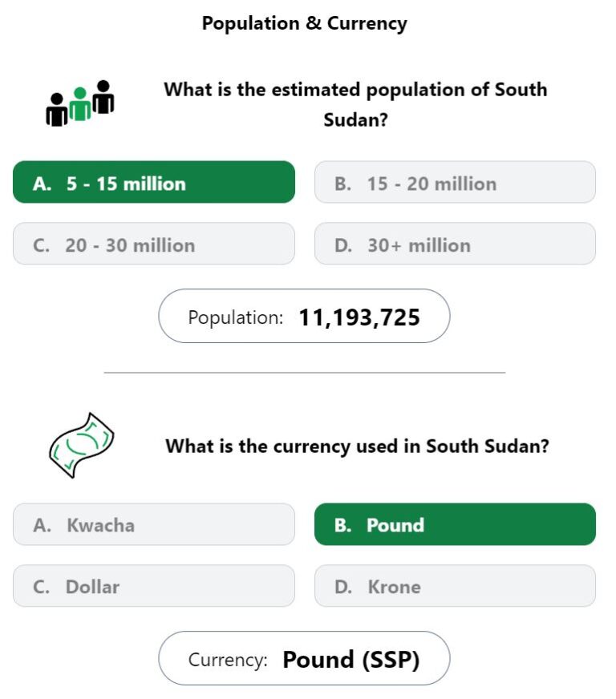The width and height of the screenshot is (616, 699).
Task: Click the estimated population question text
Action: [355, 104]
